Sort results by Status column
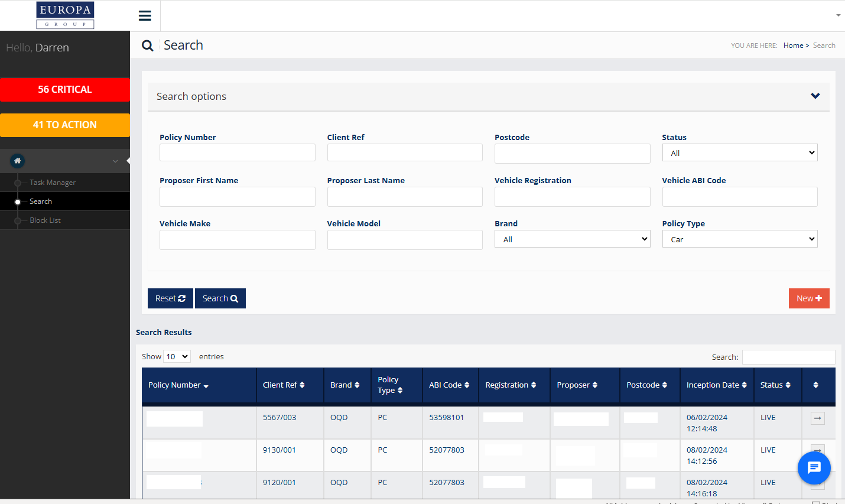Screen dimensions: 845x504 click(775, 385)
